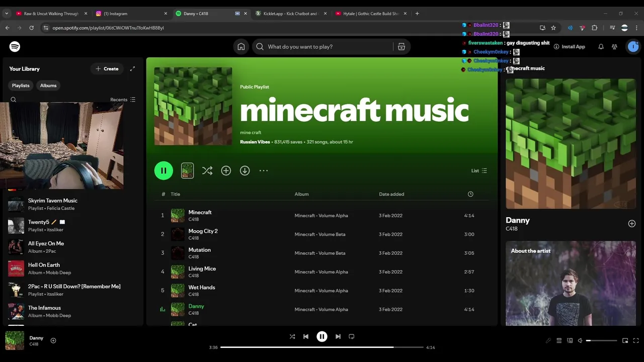Open the play queue icon
Image resolution: width=644 pixels, height=362 pixels.
(559, 340)
